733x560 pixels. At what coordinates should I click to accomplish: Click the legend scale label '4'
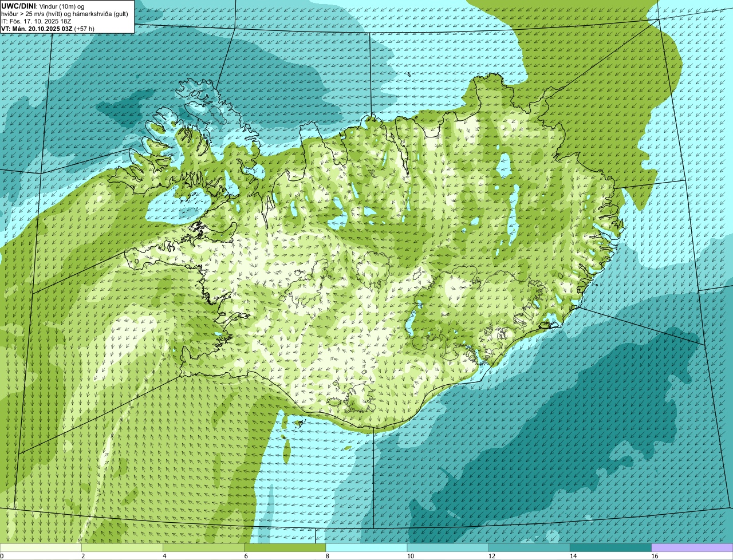(x=164, y=556)
